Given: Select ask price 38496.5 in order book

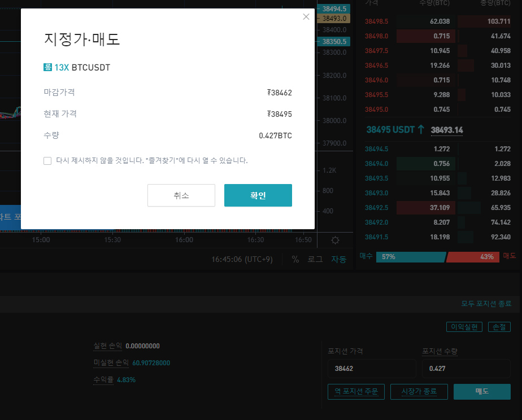Looking at the screenshot, I should (x=376, y=65).
